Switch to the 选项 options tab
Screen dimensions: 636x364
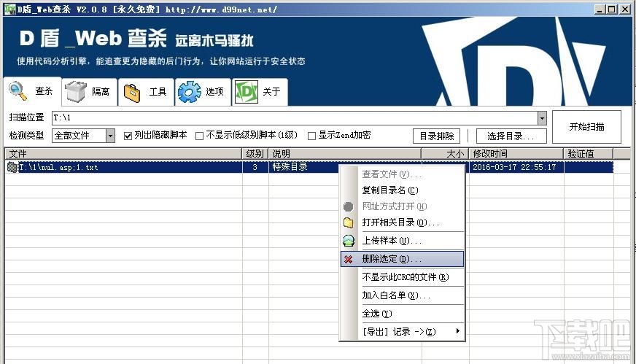point(203,92)
